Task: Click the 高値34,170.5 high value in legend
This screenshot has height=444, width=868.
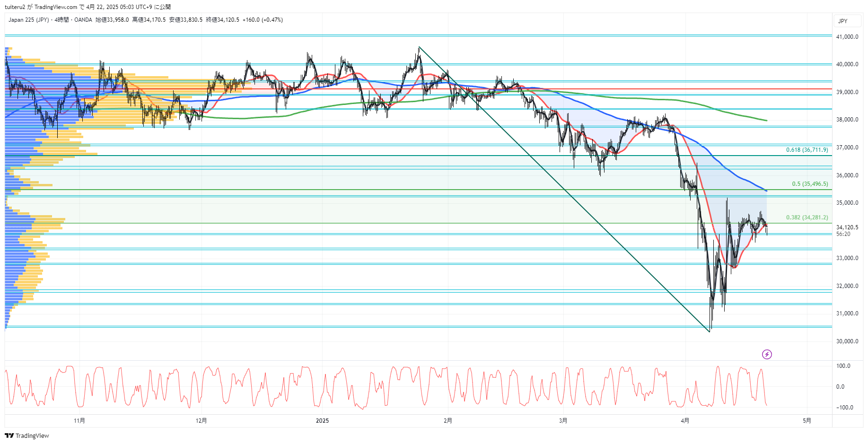Action: (x=149, y=20)
